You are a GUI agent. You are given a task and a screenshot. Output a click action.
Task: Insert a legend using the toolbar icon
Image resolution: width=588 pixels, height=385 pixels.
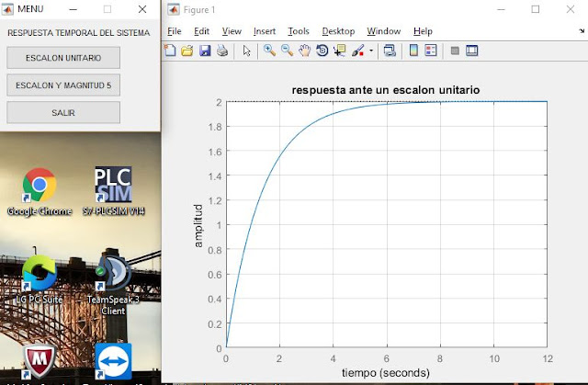click(431, 51)
